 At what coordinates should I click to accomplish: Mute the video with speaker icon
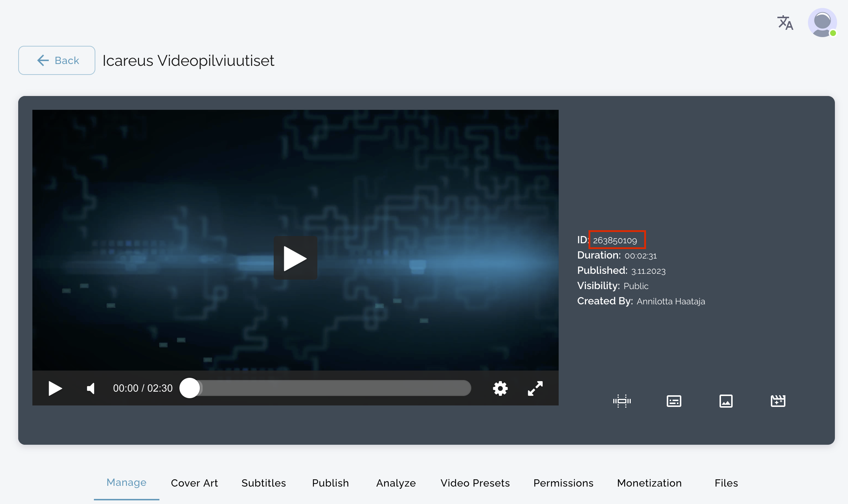[x=91, y=388]
